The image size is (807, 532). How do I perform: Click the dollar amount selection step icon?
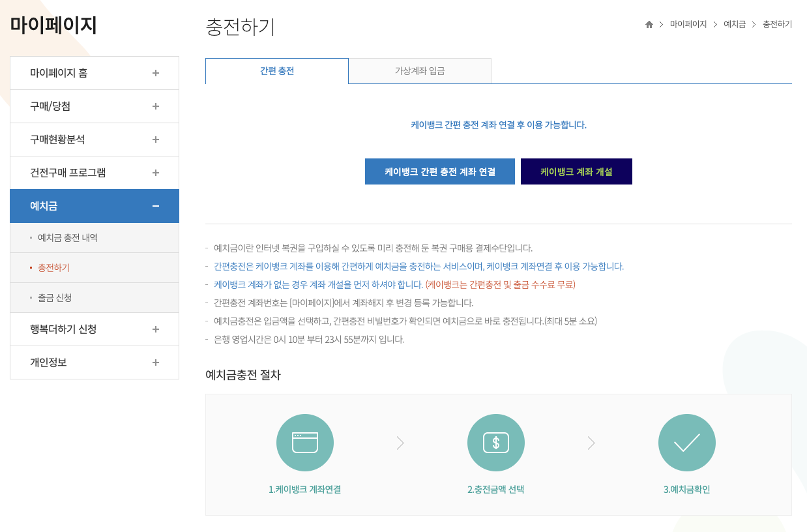(x=496, y=443)
